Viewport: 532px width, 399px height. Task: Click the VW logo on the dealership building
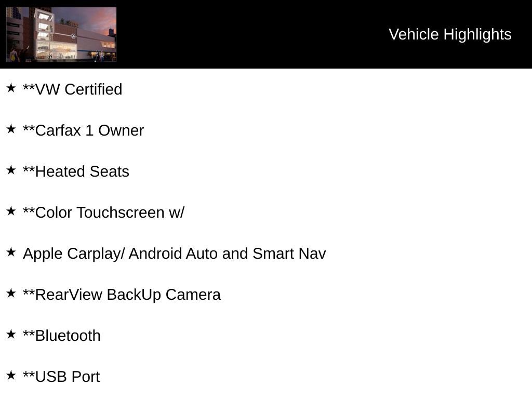click(74, 36)
